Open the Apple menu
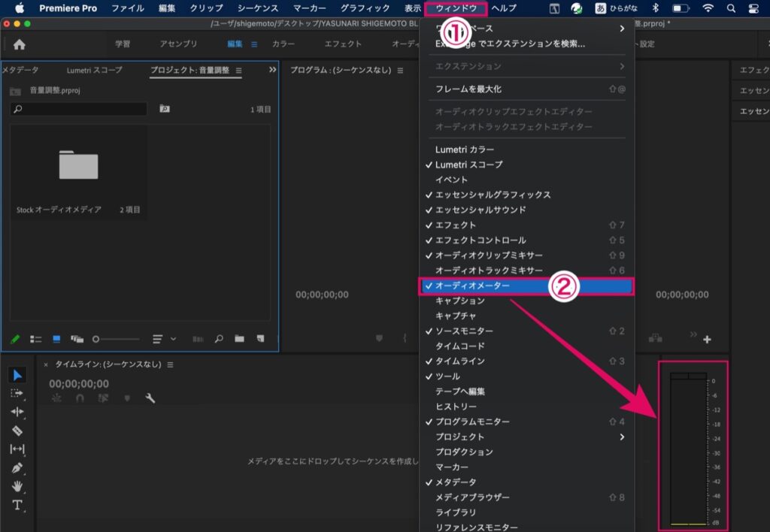Image resolution: width=770 pixels, height=532 pixels. point(20,8)
